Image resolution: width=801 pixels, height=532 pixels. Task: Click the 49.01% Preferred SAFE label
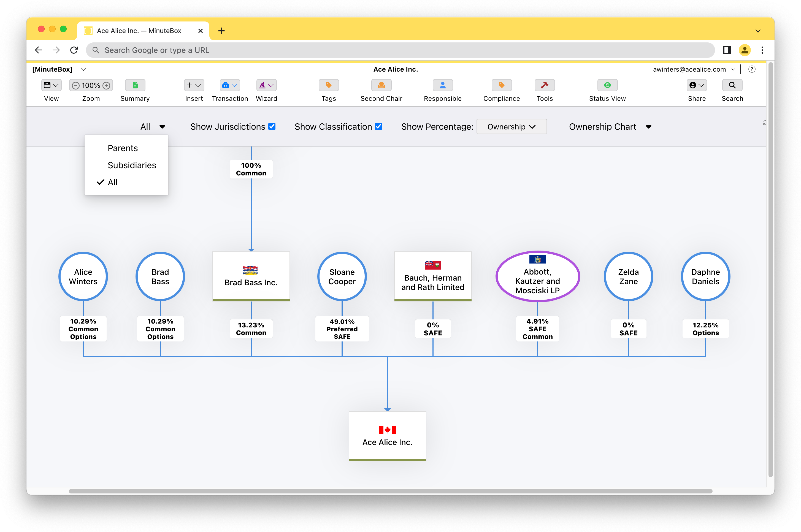point(342,329)
